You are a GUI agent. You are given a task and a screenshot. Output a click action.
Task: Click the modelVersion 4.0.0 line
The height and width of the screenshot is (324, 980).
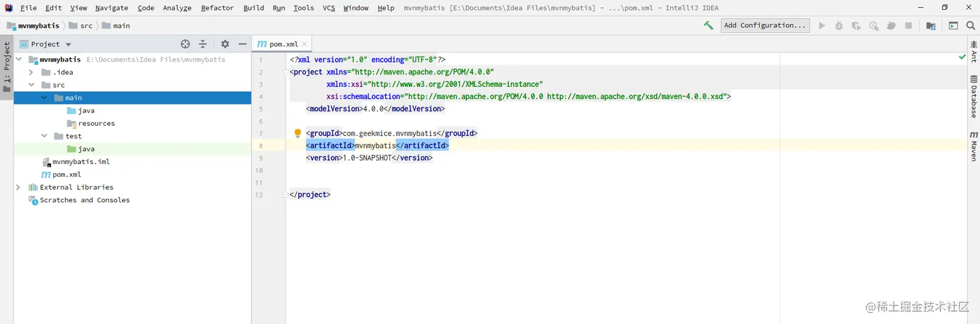coord(375,109)
